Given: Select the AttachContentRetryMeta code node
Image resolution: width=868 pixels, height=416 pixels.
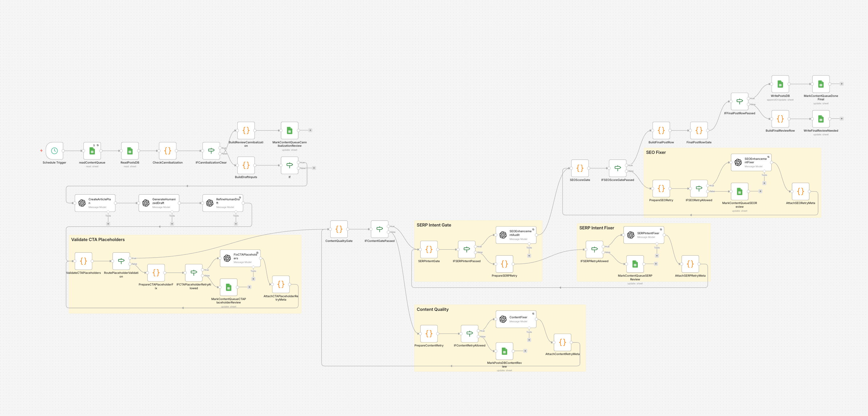Looking at the screenshot, I should pyautogui.click(x=563, y=342).
